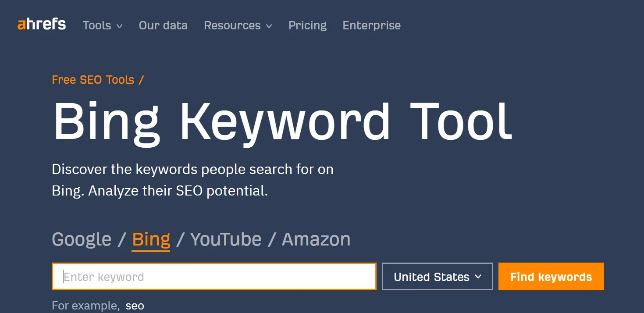Open the Resources navigation menu label

[232, 25]
